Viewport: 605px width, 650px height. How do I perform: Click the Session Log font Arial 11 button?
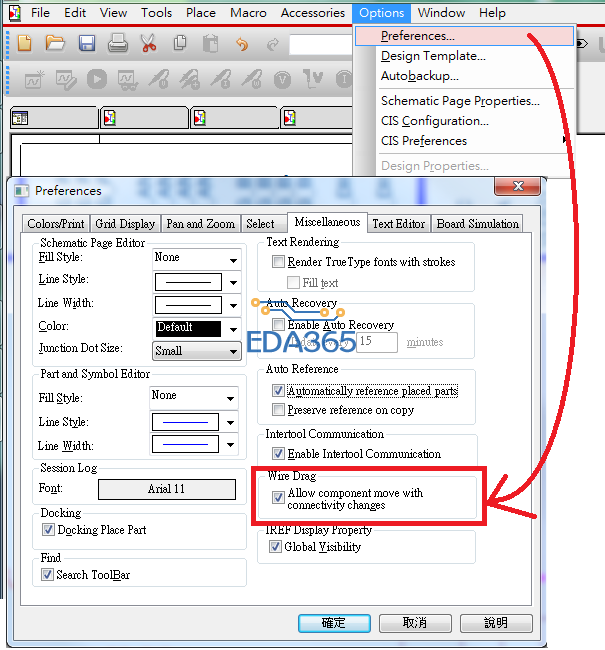167,489
